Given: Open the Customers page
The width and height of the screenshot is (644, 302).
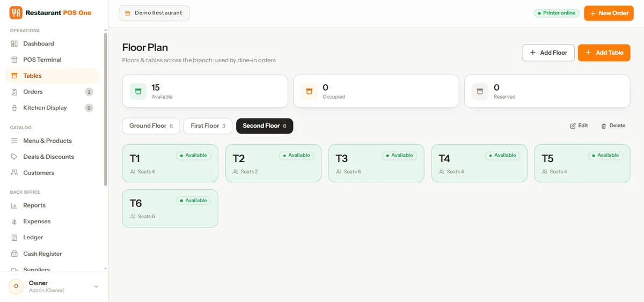Looking at the screenshot, I should [x=52, y=173].
